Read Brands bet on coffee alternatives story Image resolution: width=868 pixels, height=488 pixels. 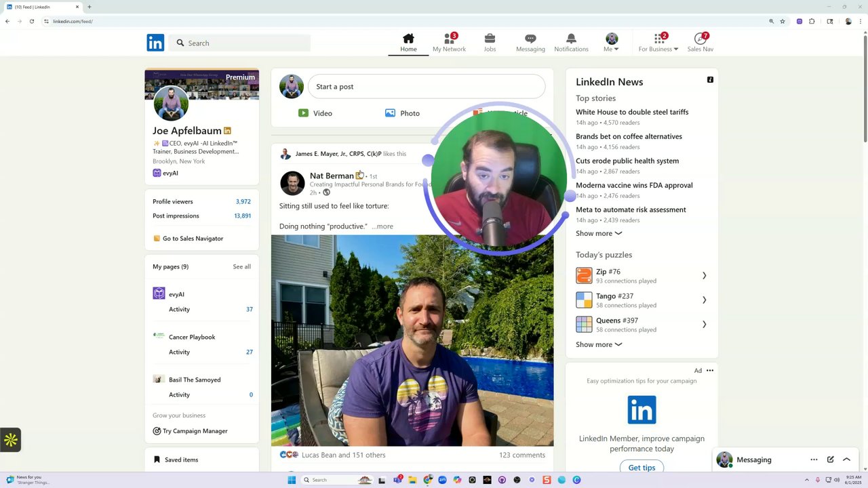click(x=629, y=136)
